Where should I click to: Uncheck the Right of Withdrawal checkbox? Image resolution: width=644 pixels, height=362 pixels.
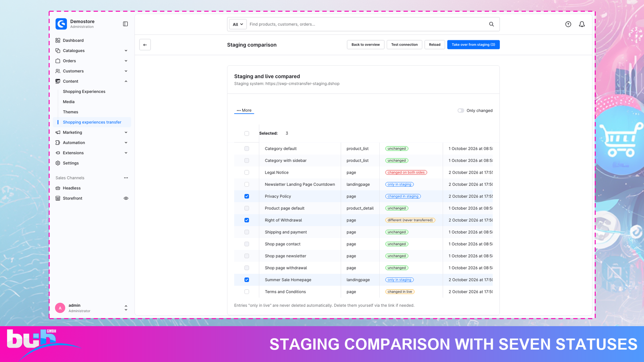[x=247, y=220]
